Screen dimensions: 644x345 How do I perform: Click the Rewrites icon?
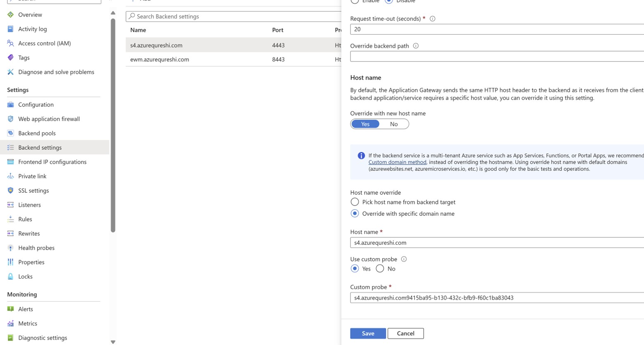(10, 234)
